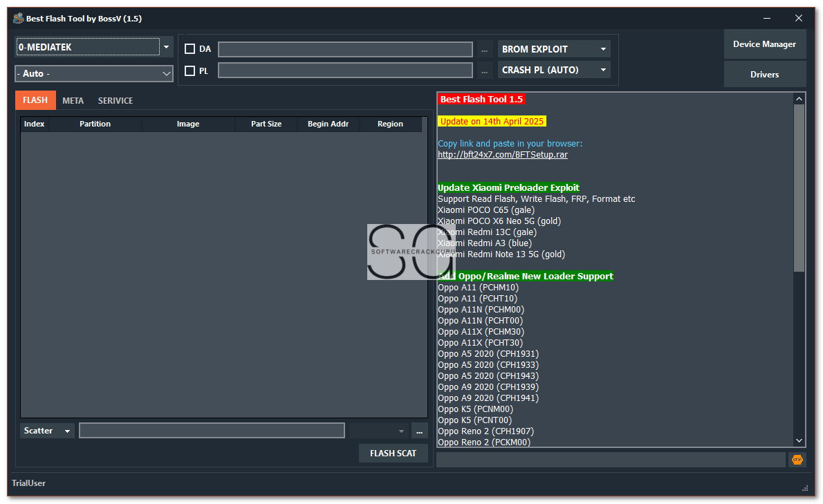Click the Image column header
Viewport: 823px width, 504px height.
188,124
